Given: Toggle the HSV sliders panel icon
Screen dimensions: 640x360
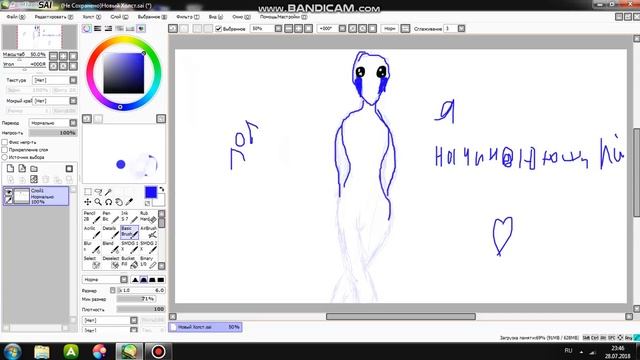Looking at the screenshot, I should pos(108,29).
